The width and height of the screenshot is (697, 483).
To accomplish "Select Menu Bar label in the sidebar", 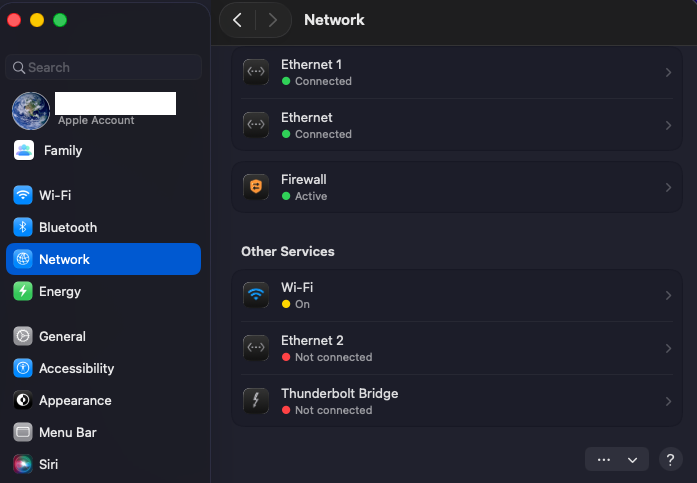I will (68, 432).
